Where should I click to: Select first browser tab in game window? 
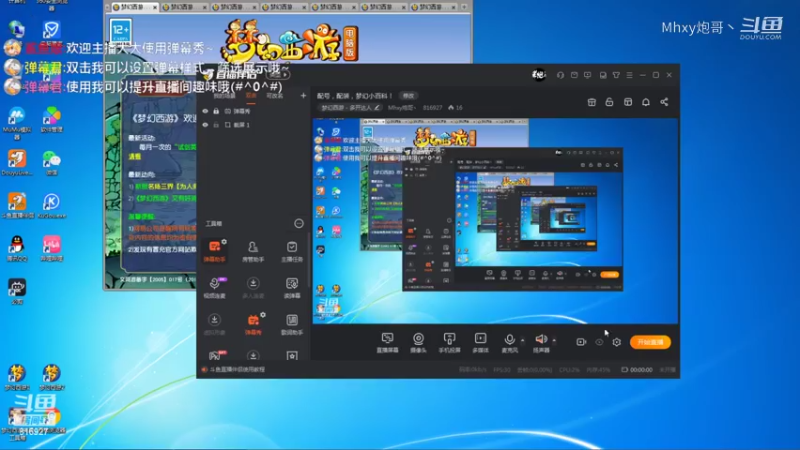click(x=134, y=7)
